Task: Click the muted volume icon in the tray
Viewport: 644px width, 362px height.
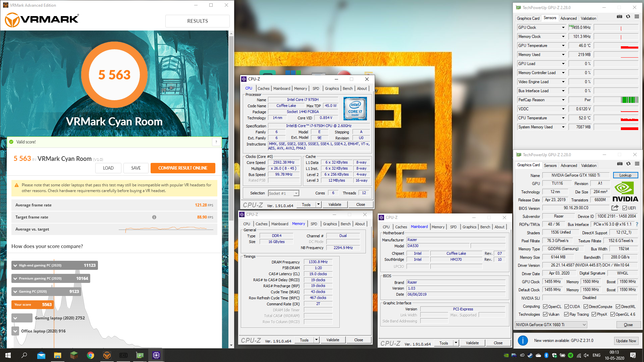Action: (x=586, y=355)
